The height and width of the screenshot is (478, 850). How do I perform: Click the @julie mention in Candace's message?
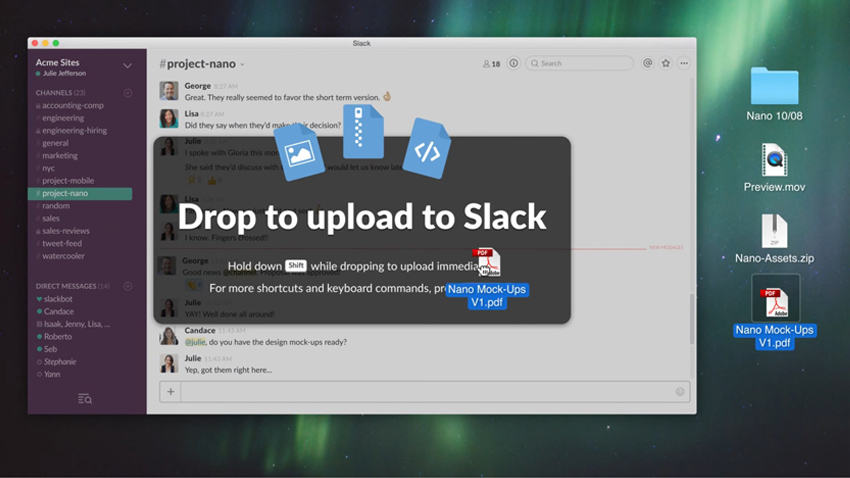(195, 342)
